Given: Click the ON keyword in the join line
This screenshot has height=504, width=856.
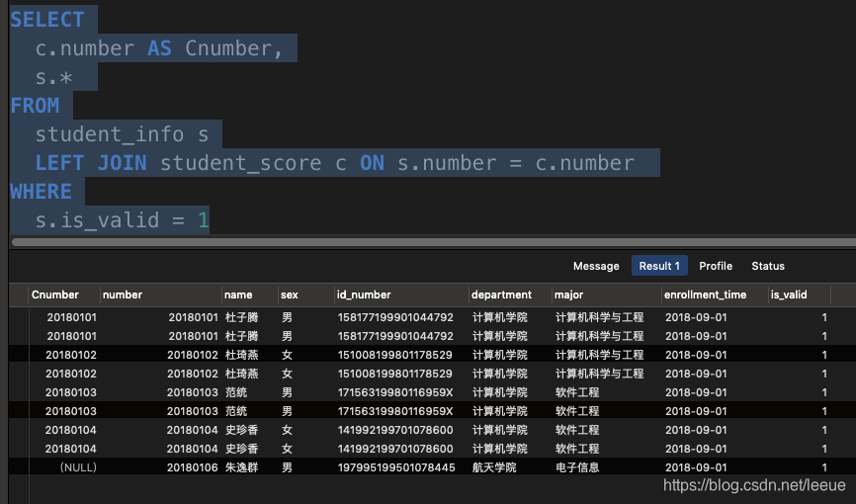Looking at the screenshot, I should (x=372, y=163).
